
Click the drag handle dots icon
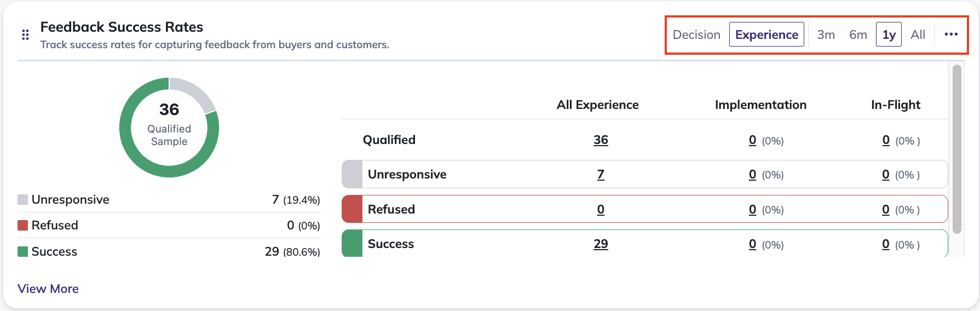25,35
